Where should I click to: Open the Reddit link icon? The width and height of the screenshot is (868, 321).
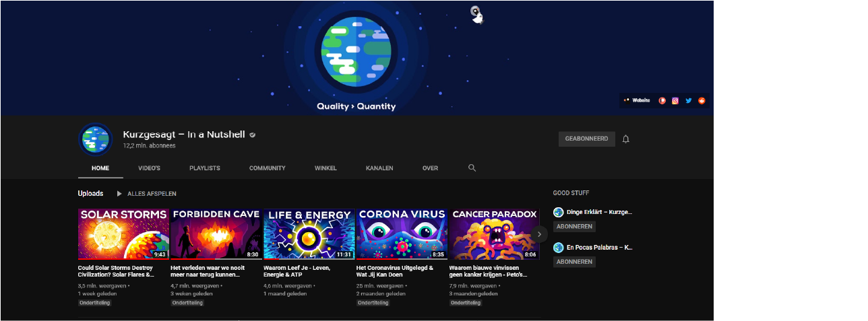point(702,100)
